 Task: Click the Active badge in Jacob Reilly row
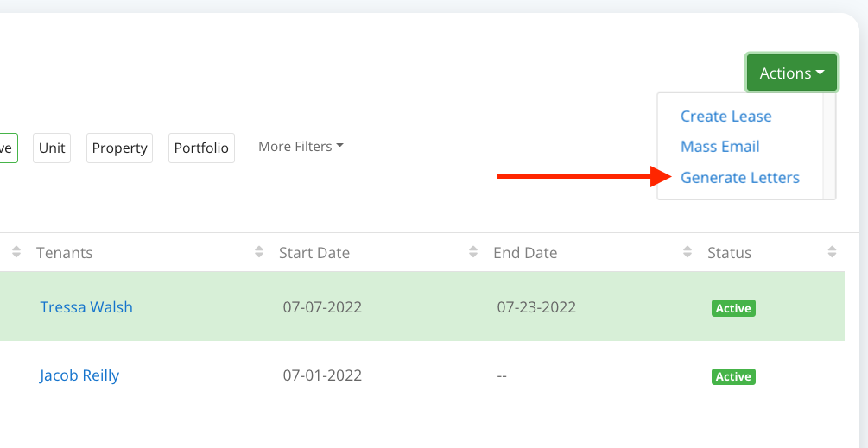[733, 376]
